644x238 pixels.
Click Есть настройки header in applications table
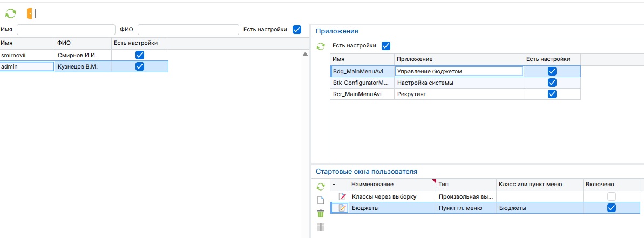click(x=552, y=59)
